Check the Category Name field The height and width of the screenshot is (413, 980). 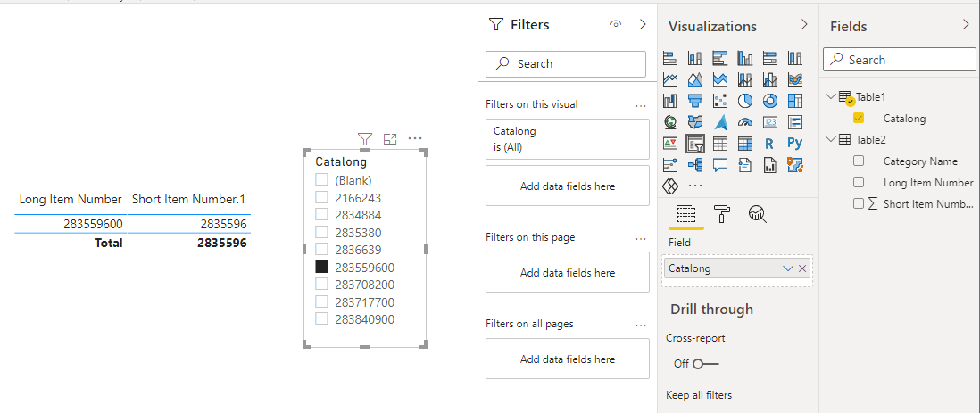coord(858,161)
